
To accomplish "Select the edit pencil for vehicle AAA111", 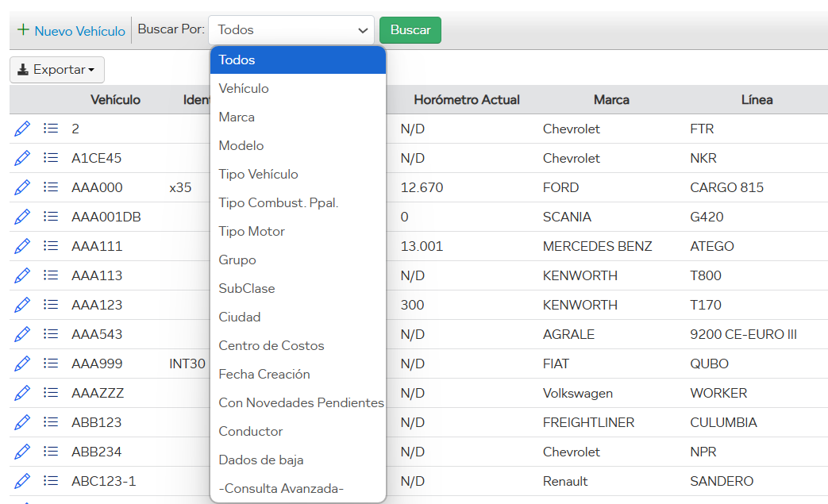I will point(21,246).
